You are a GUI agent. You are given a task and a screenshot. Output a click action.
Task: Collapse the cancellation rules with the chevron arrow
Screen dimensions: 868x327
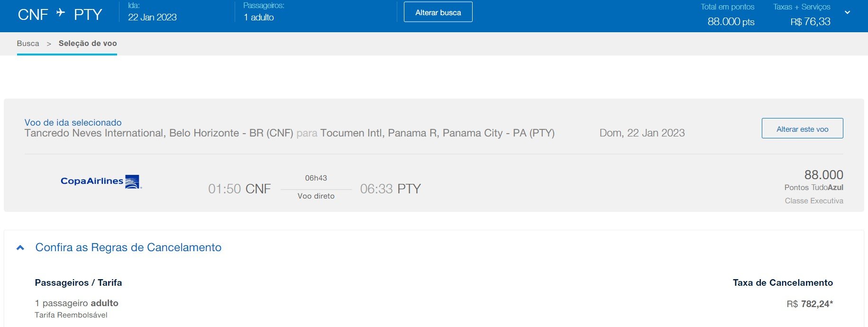point(20,248)
